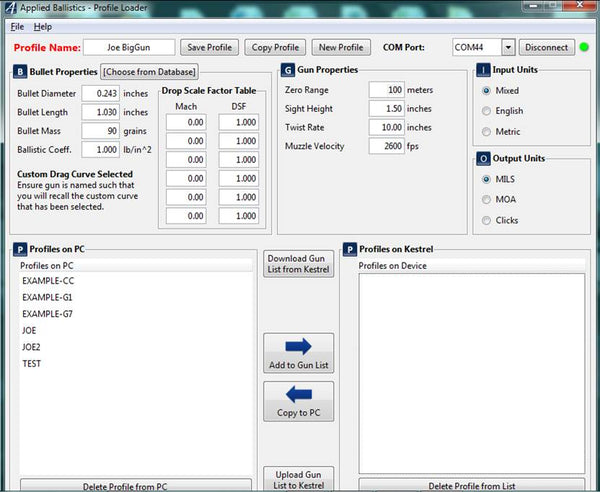The height and width of the screenshot is (492, 600).
Task: Click the blue right-arrow Add to Gun List icon
Action: coord(298,347)
